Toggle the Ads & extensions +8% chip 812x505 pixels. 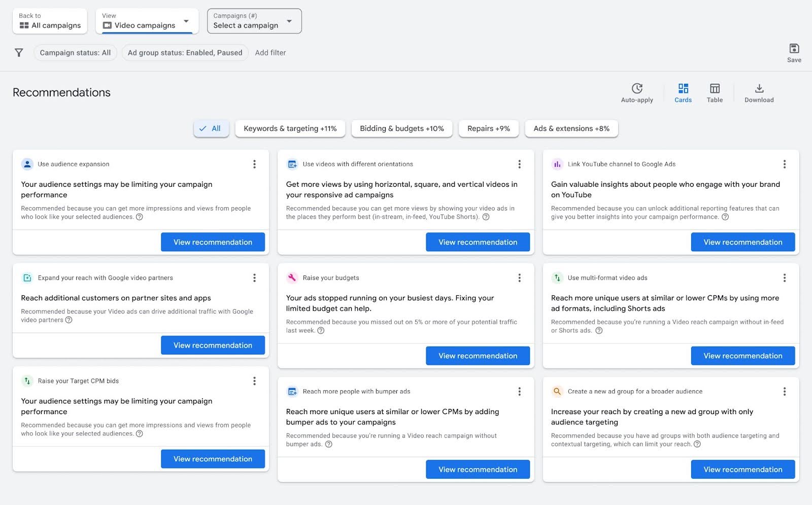pyautogui.click(x=571, y=128)
